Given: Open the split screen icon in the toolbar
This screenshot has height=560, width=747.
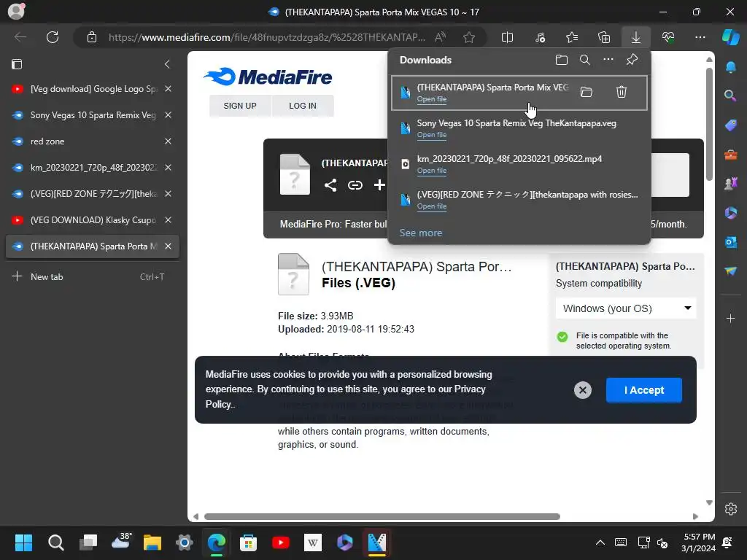Looking at the screenshot, I should (508, 37).
